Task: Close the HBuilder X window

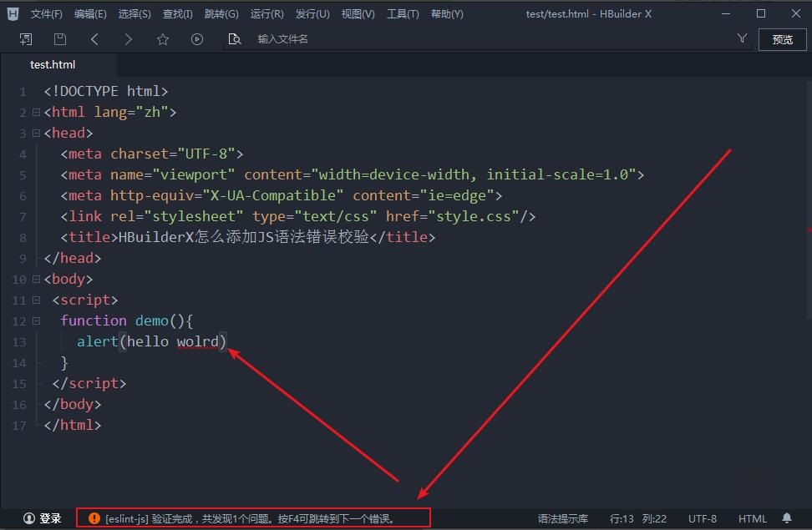Action: (796, 14)
